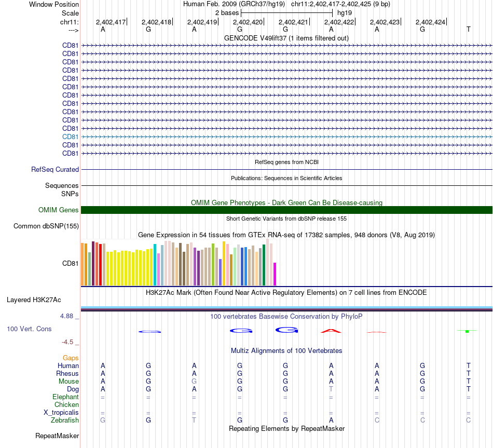
Task: Click 'Gene Expression in 54 tissues' title
Action: [x=286, y=235]
